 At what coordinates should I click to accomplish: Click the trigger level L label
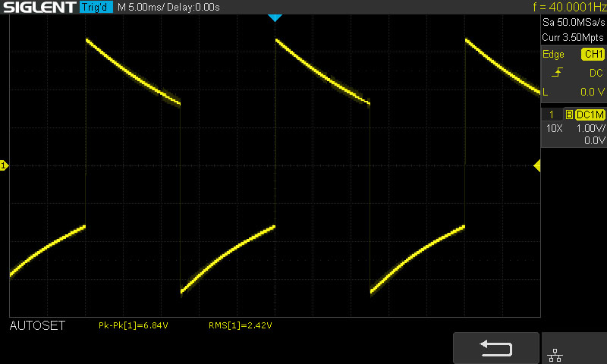click(546, 92)
